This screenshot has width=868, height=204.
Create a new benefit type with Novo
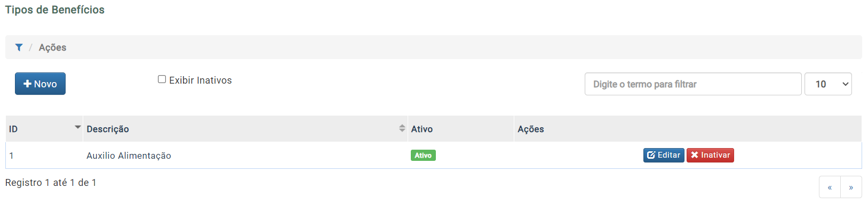click(40, 84)
